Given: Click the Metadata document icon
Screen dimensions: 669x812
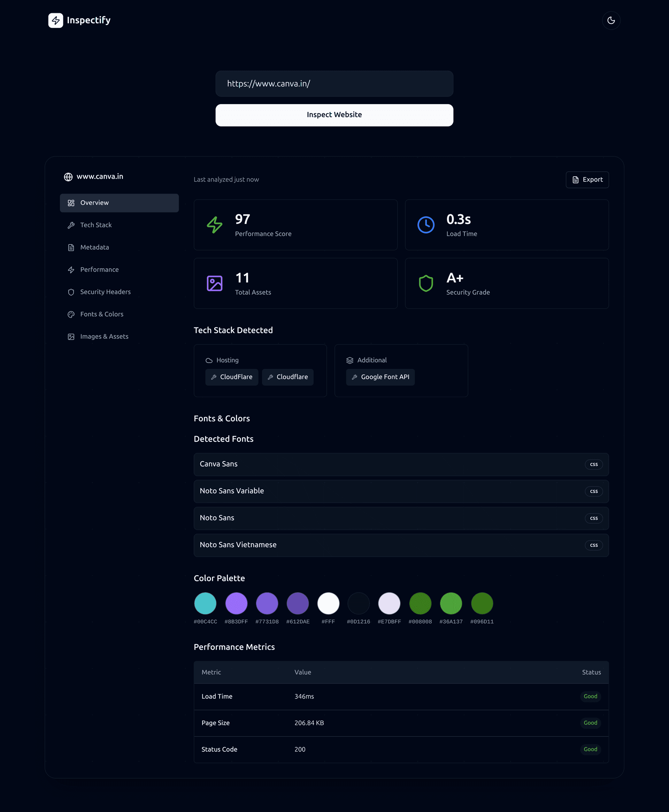Looking at the screenshot, I should pyautogui.click(x=71, y=247).
